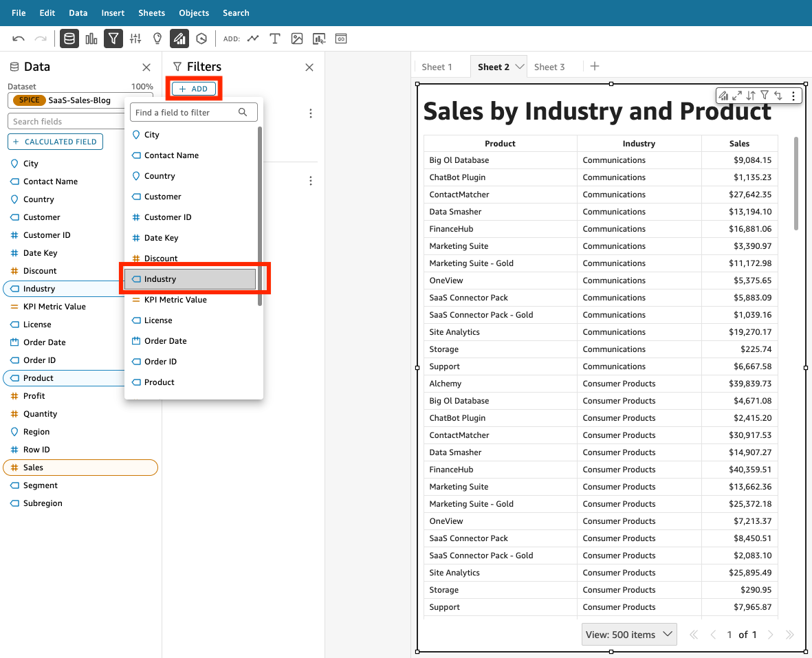Open the Parameters sliders icon
The height and width of the screenshot is (658, 812).
[135, 39]
